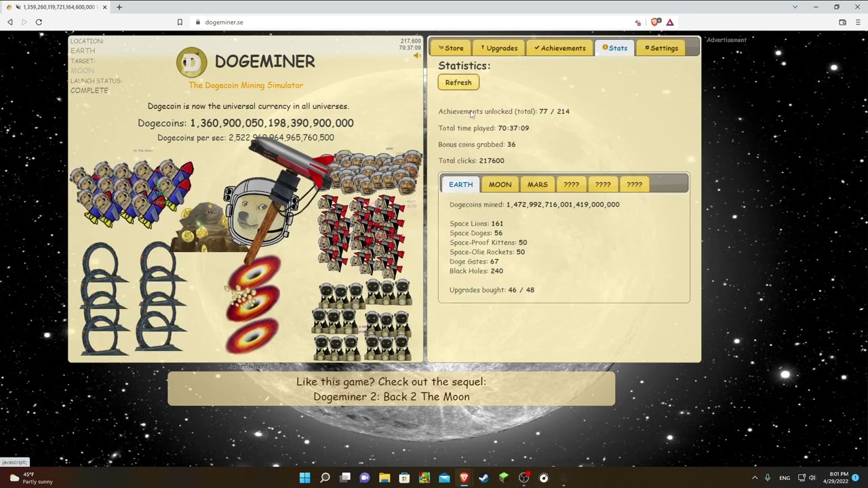The height and width of the screenshot is (488, 868).
Task: Click the notification count badge
Action: pyautogui.click(x=855, y=478)
